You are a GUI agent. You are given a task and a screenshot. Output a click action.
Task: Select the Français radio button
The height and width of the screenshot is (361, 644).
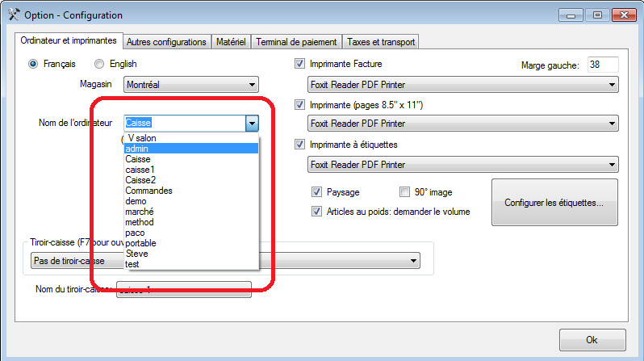(33, 64)
